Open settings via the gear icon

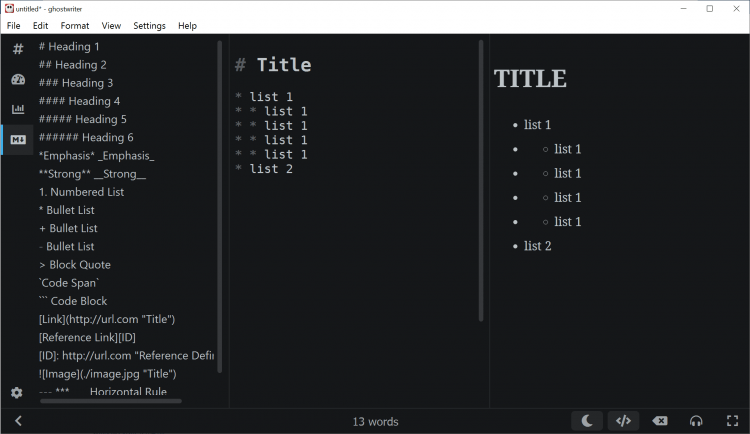tap(17, 393)
